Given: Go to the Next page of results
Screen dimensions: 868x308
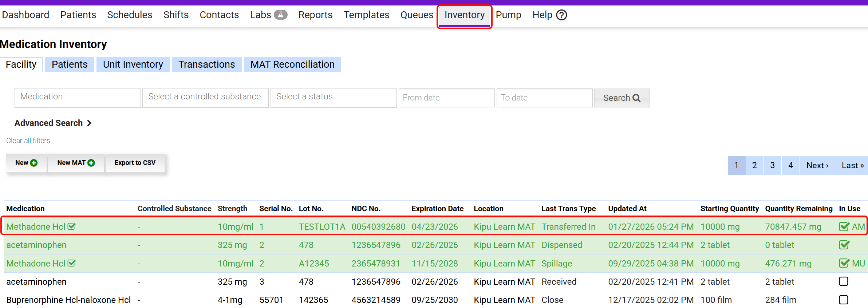Looking at the screenshot, I should point(817,166).
